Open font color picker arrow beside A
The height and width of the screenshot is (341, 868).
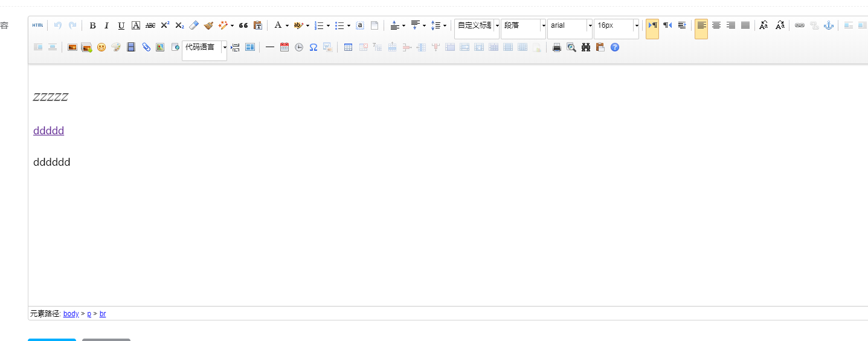pyautogui.click(x=287, y=25)
